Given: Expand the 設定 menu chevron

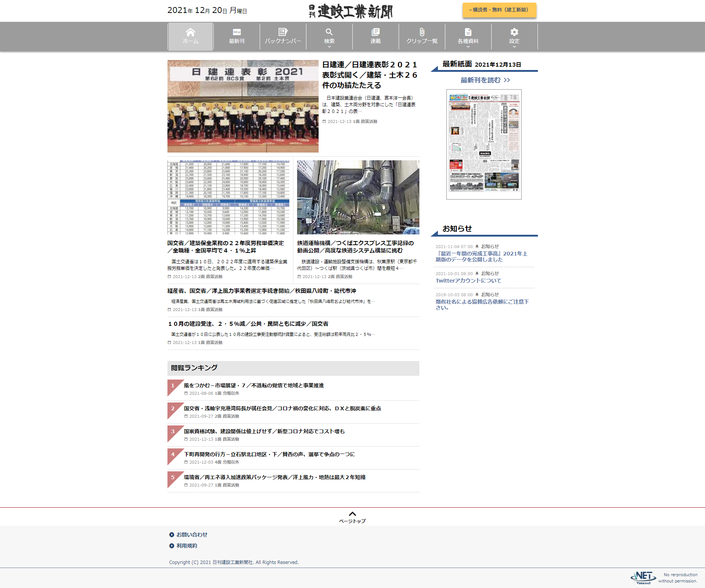Looking at the screenshot, I should (x=515, y=47).
